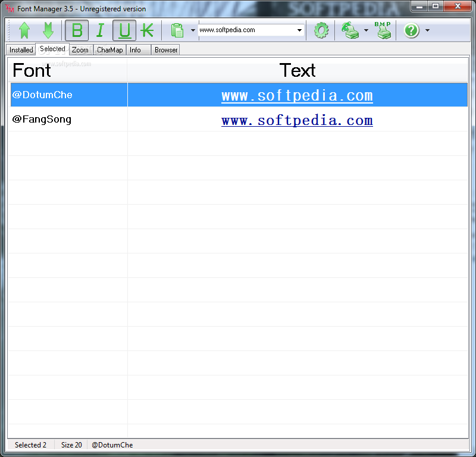
Task: Click the Font Manager title bar icon
Action: tap(10, 8)
